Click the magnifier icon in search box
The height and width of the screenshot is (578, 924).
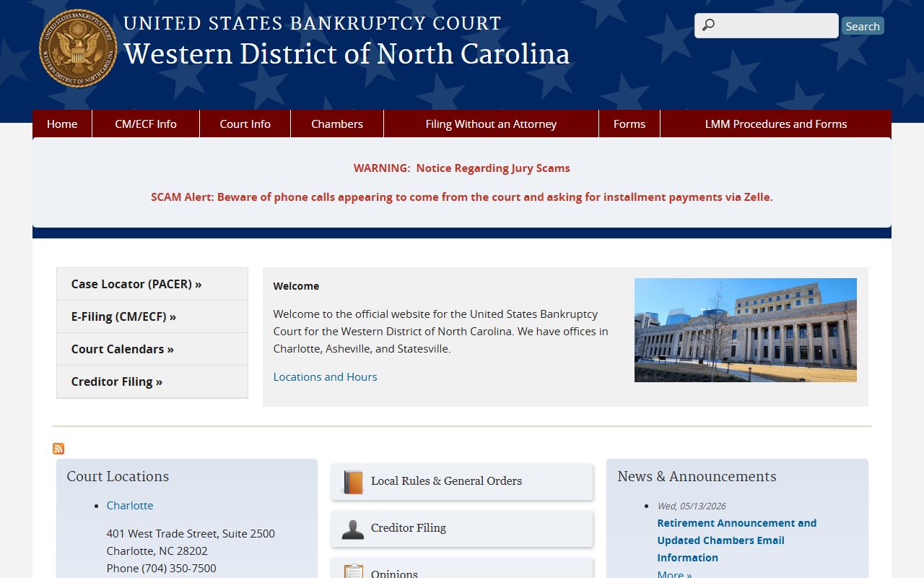[x=708, y=25]
